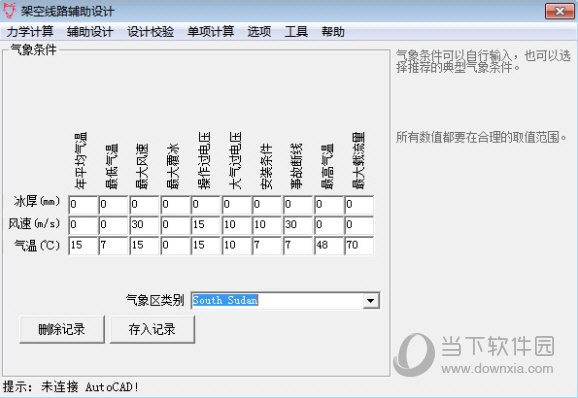
Task: Click 冰厚 field under 安装条件
Action: [x=267, y=205]
